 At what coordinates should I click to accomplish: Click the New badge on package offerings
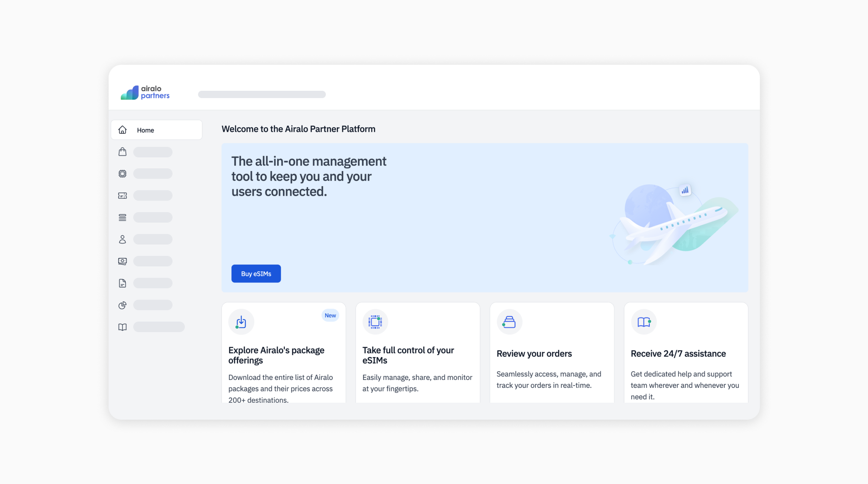(330, 315)
